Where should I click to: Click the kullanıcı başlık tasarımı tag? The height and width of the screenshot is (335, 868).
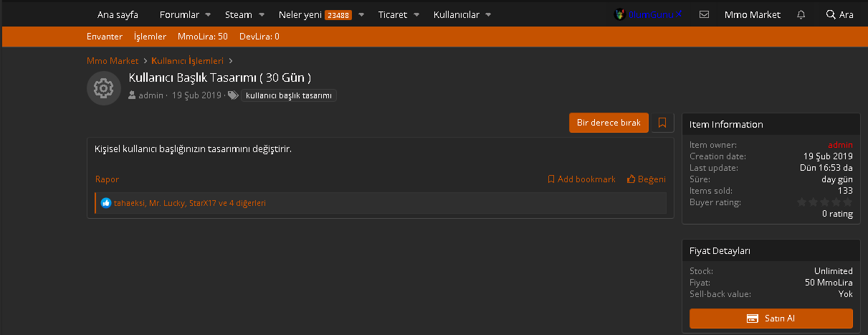(x=289, y=95)
